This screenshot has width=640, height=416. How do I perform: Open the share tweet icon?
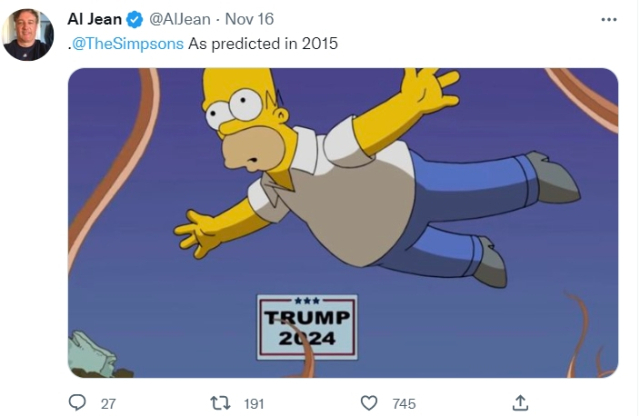(x=518, y=403)
